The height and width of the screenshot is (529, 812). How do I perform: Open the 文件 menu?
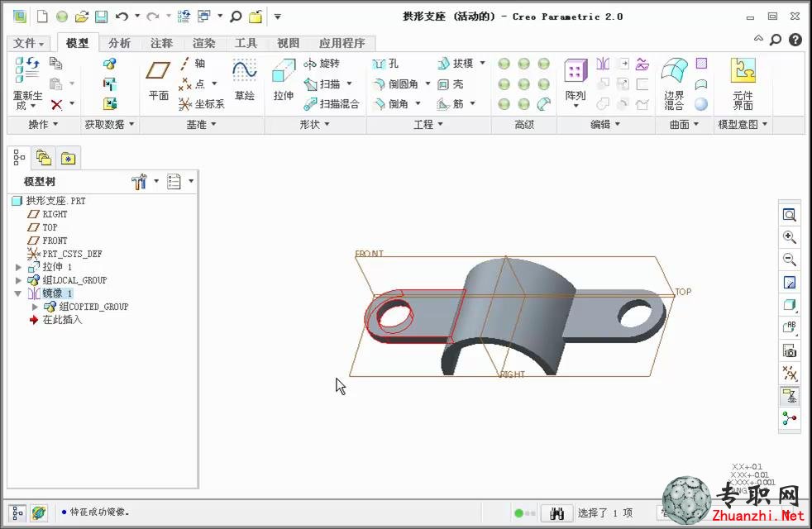pos(28,43)
